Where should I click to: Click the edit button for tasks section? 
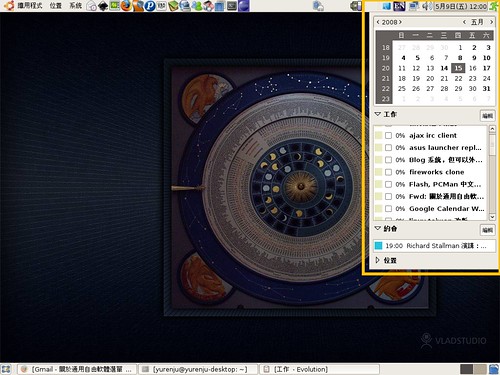487,116
